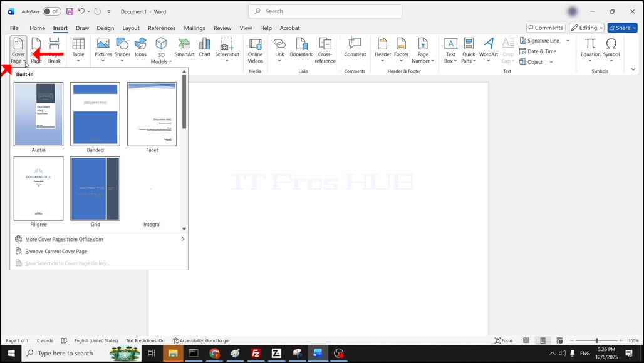
Task: Click the Save icon in title bar
Action: [70, 11]
